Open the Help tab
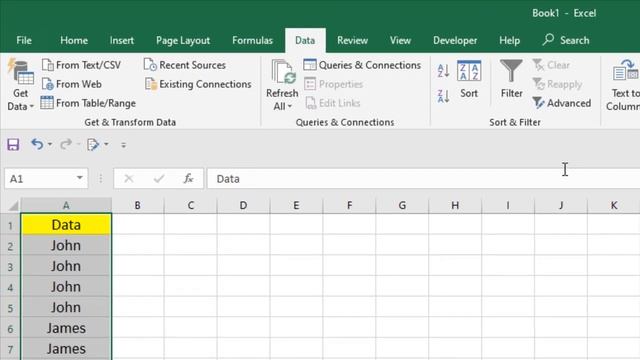 tap(509, 40)
